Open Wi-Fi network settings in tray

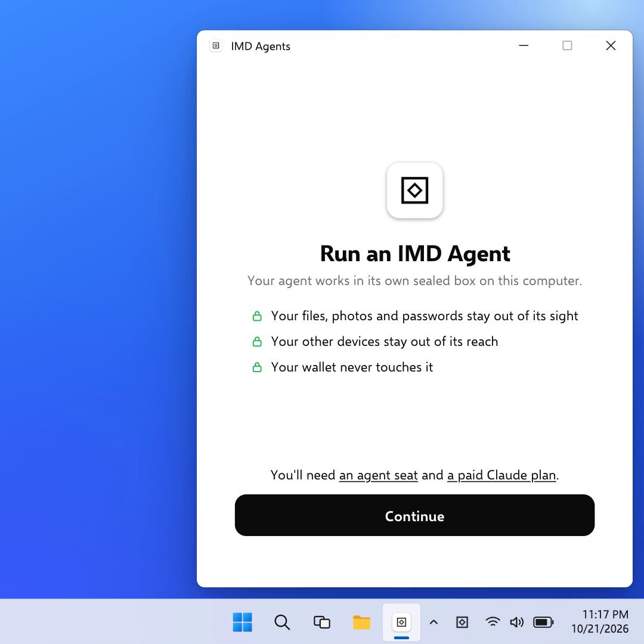pyautogui.click(x=493, y=622)
